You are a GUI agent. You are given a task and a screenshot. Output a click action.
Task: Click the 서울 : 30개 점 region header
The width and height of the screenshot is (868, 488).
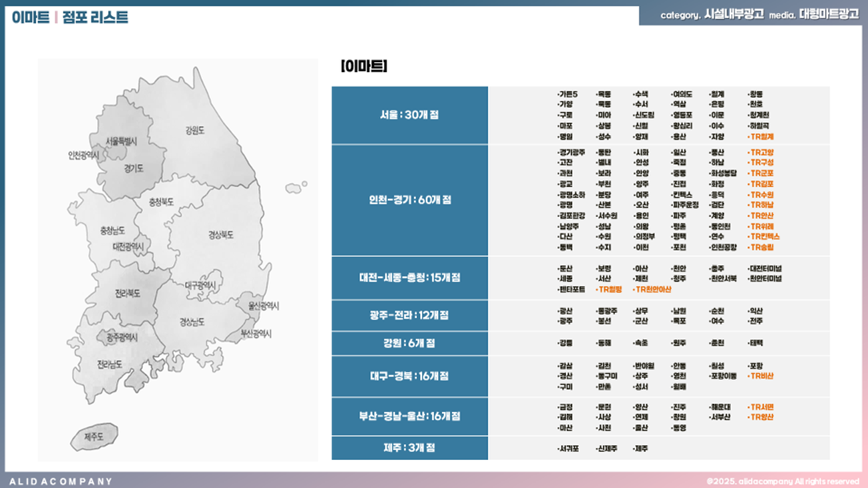pos(409,115)
